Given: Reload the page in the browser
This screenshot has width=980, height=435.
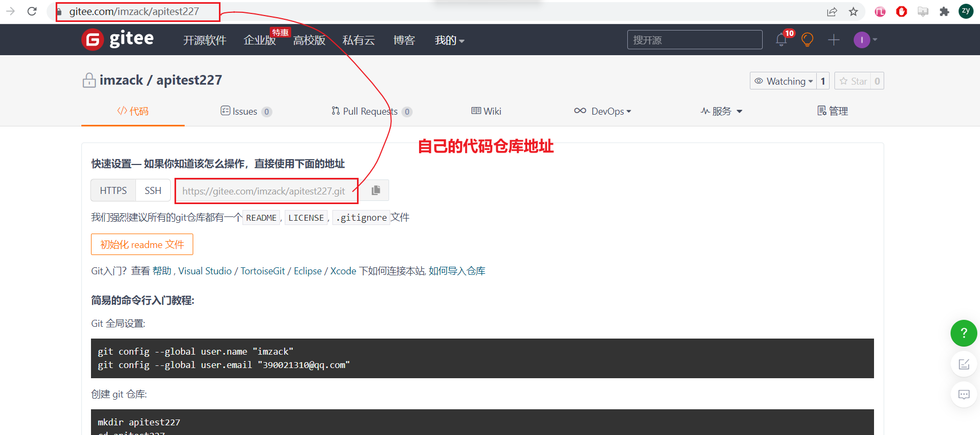Looking at the screenshot, I should tap(32, 11).
